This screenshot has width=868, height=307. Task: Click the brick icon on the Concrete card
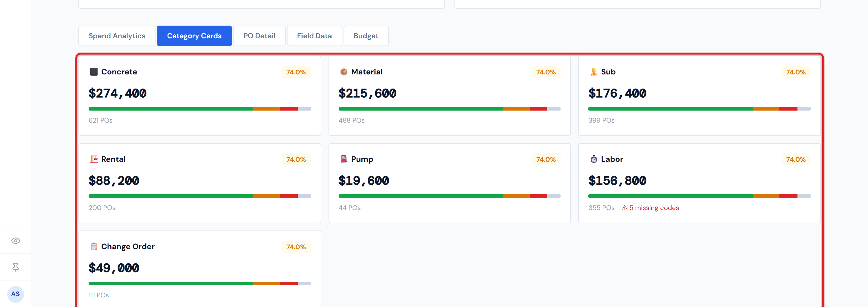pyautogui.click(x=94, y=71)
